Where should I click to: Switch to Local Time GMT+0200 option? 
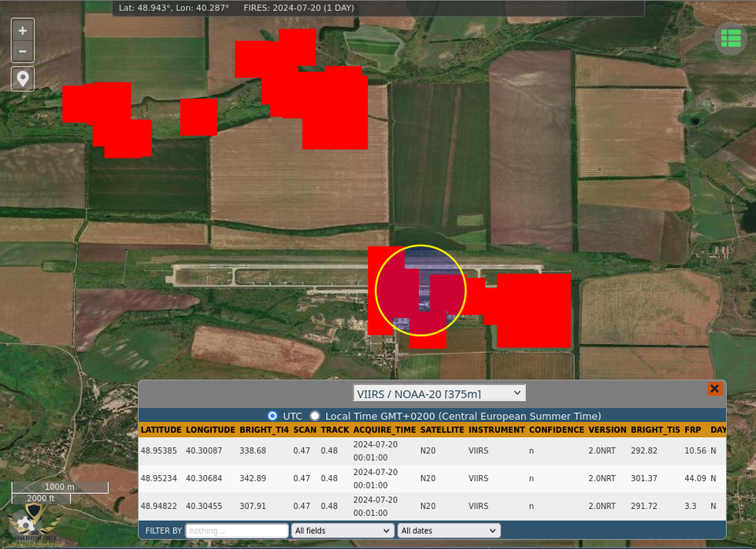(315, 416)
